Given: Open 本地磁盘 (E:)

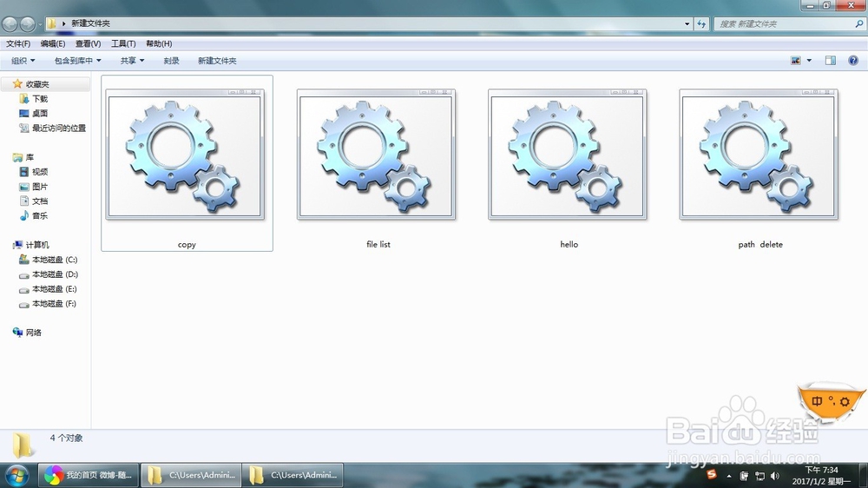Looking at the screenshot, I should coord(54,288).
